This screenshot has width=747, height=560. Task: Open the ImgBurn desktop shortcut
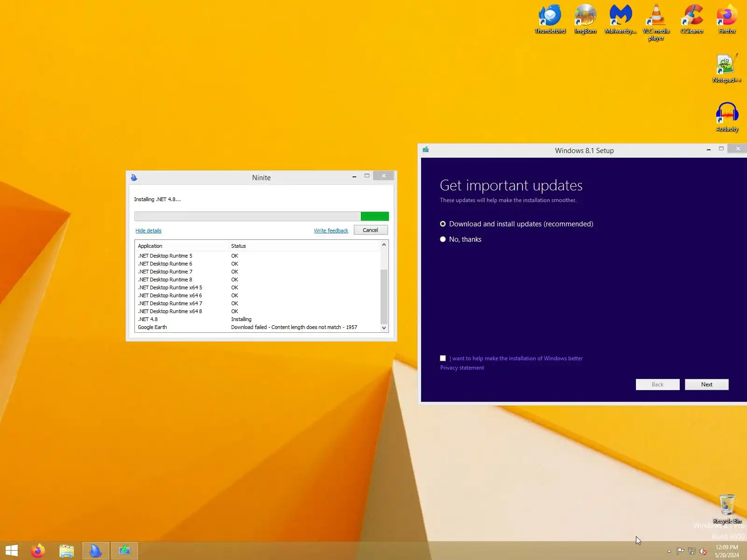click(x=585, y=19)
